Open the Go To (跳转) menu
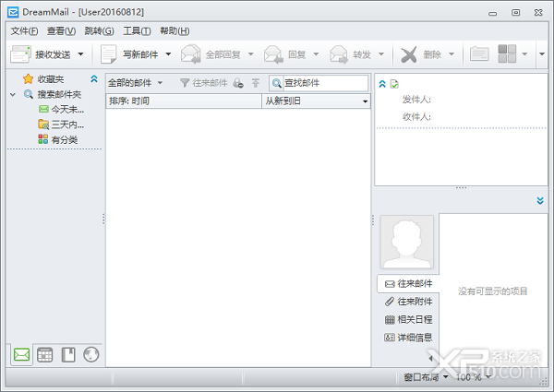Image resolution: width=554 pixels, height=392 pixels. point(99,31)
